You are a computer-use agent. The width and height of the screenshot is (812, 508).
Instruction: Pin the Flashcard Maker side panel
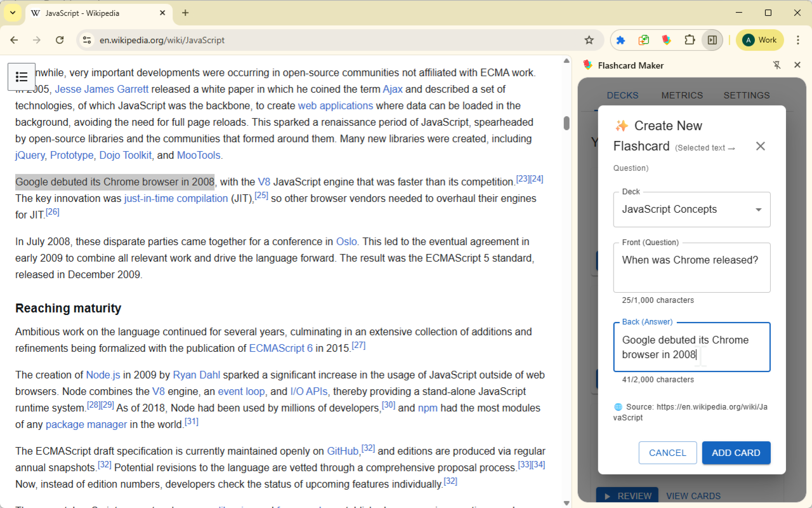point(777,65)
